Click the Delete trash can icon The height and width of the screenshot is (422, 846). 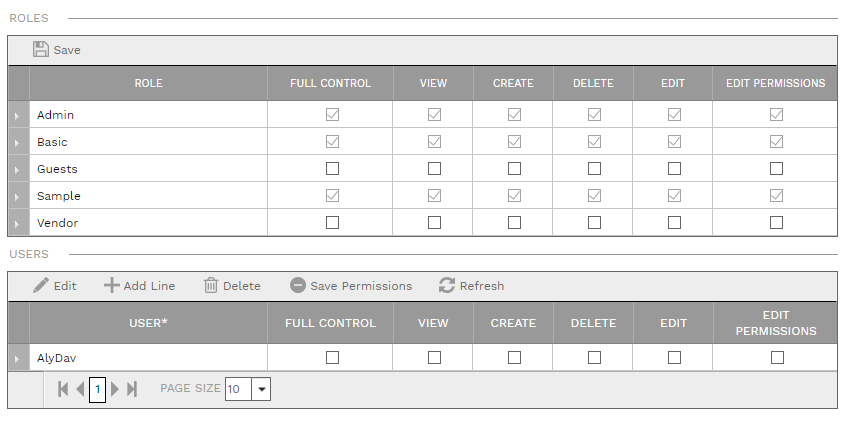tap(211, 286)
